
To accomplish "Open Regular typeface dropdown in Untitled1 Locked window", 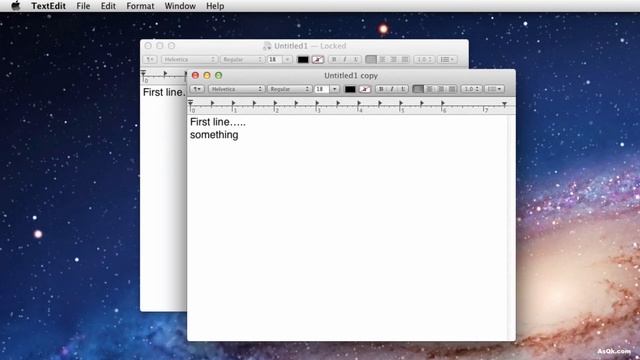I will (242, 60).
